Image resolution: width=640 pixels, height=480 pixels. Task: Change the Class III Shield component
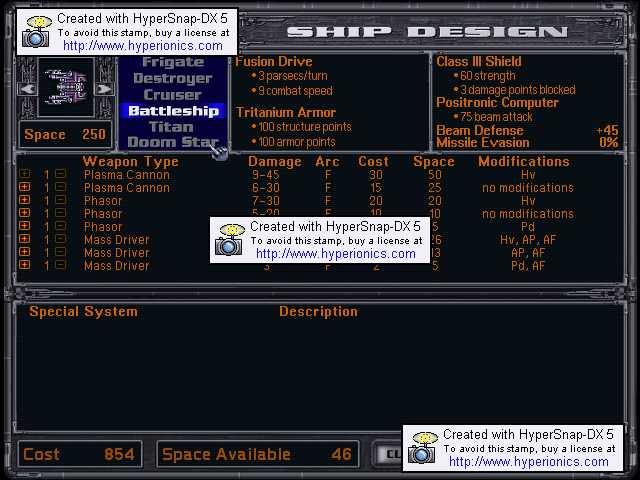point(479,62)
